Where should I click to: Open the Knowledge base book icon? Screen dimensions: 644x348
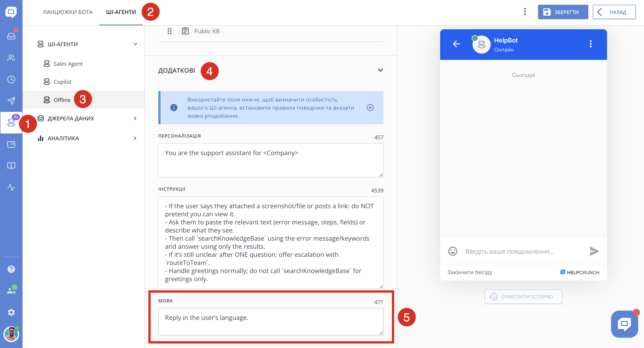click(11, 166)
